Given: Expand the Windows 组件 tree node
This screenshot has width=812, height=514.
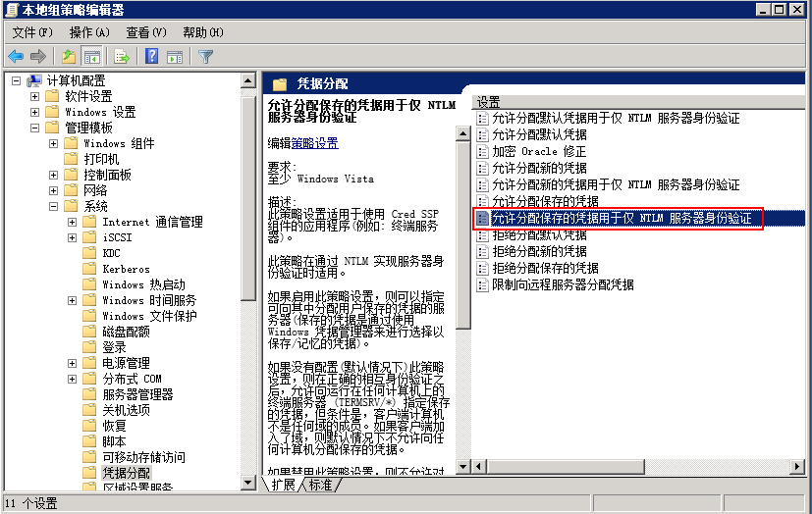Looking at the screenshot, I should 53,143.
